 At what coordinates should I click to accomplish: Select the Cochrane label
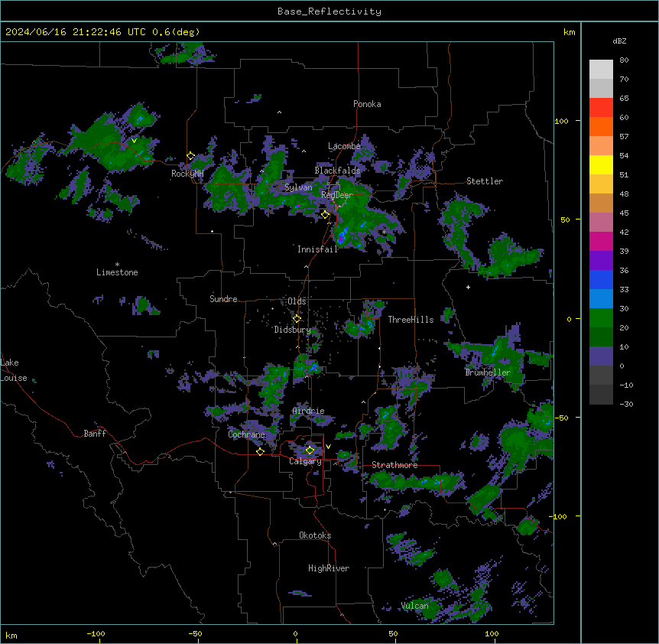(246, 434)
